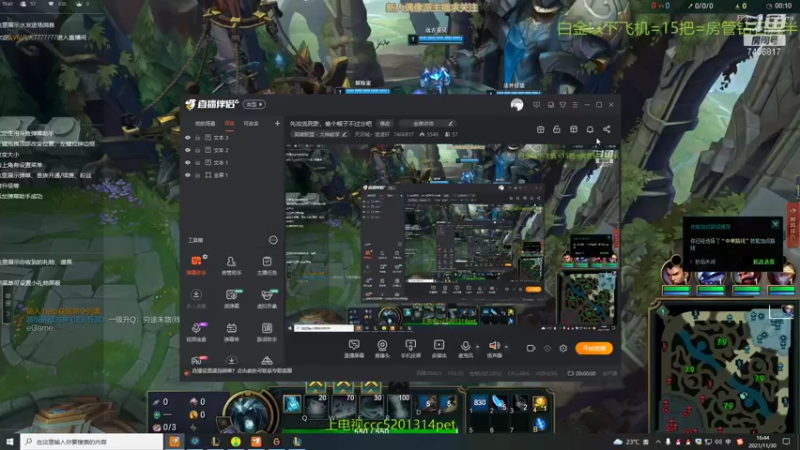Open the 虚拟形象 virtual avatar tool

pos(266,299)
